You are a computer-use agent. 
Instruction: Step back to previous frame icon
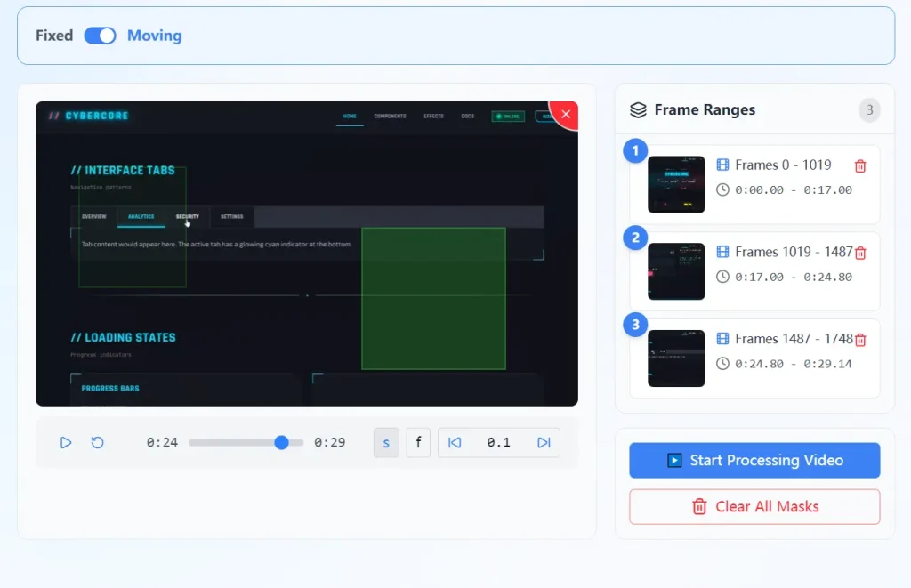455,442
